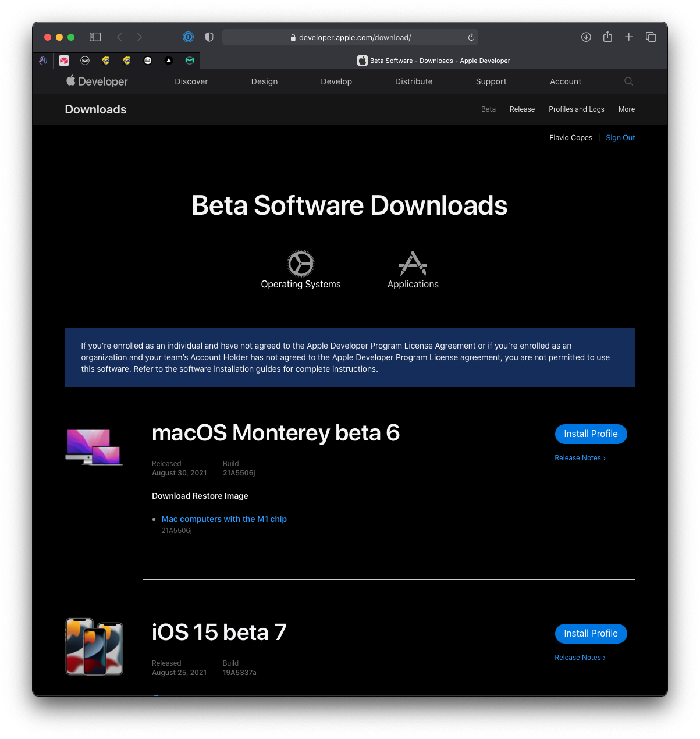The height and width of the screenshot is (739, 700).
Task: Open the privacy report shield icon
Action: click(209, 37)
